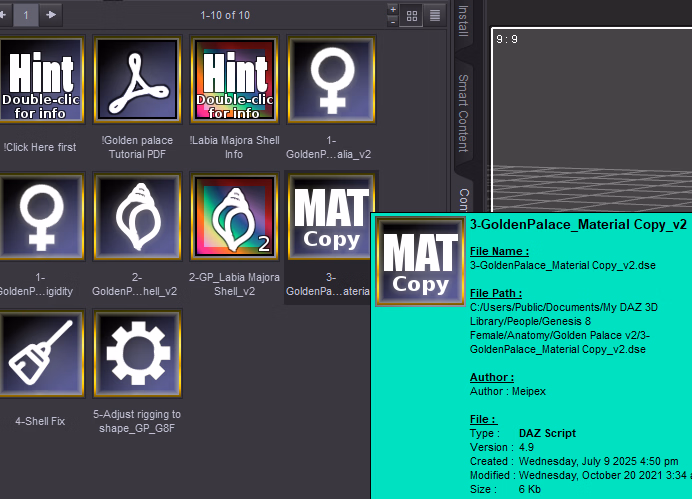Decrease thumbnail size with minus button

coord(391,21)
